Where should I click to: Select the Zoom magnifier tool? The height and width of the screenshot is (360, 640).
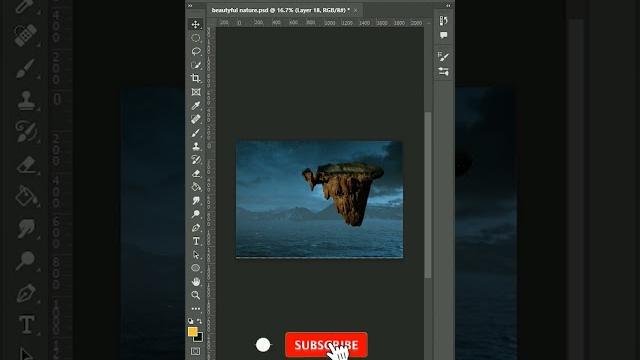coord(196,295)
